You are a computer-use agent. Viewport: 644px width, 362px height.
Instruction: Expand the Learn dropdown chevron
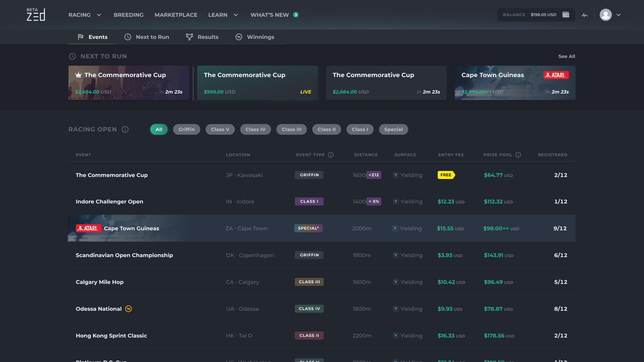tap(236, 15)
